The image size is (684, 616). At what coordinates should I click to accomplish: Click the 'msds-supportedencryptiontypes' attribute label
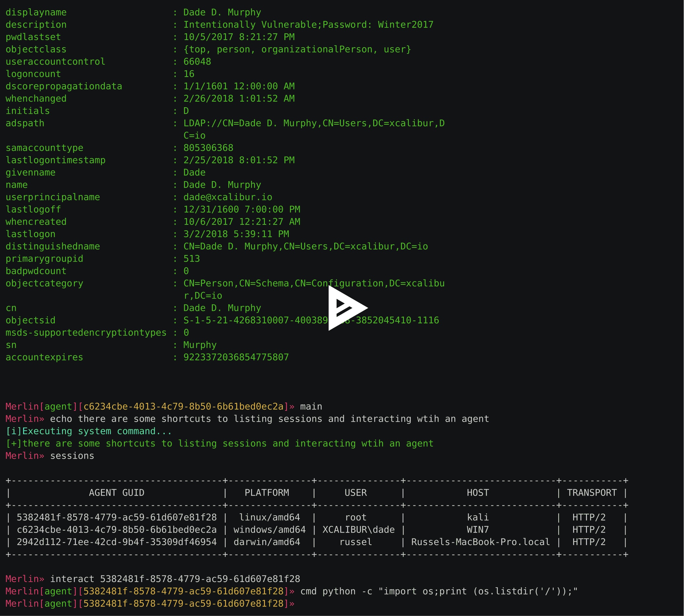tap(86, 333)
